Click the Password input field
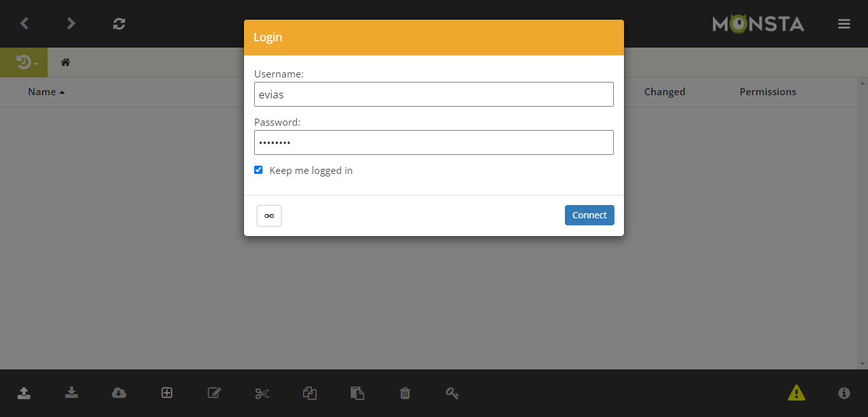The image size is (868, 417). pos(434,142)
